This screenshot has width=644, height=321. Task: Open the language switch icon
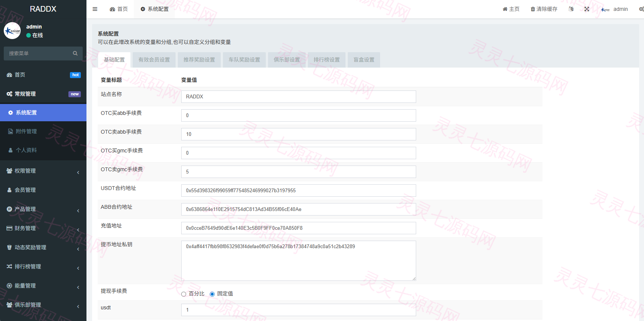click(x=571, y=9)
